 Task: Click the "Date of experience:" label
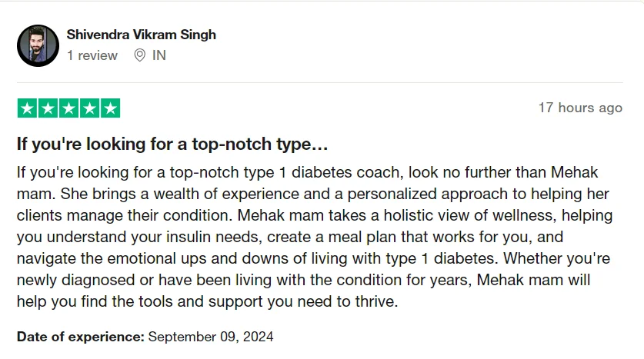pos(80,336)
